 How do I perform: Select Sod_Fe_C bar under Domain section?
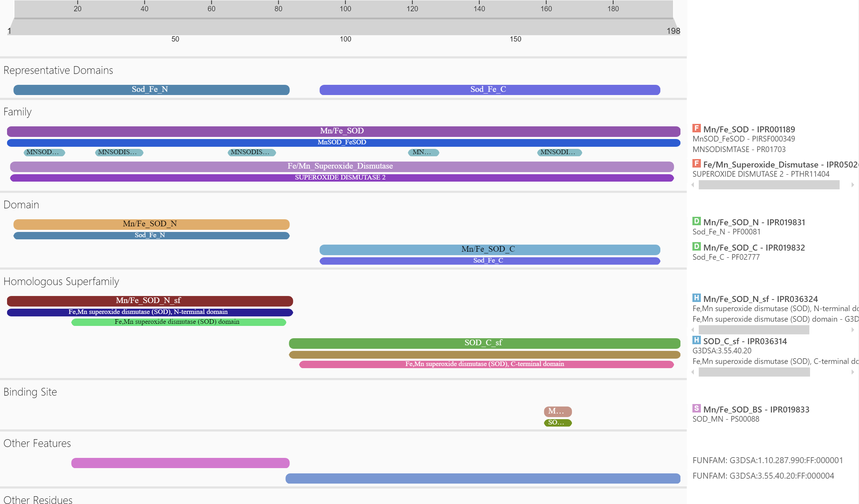point(490,261)
